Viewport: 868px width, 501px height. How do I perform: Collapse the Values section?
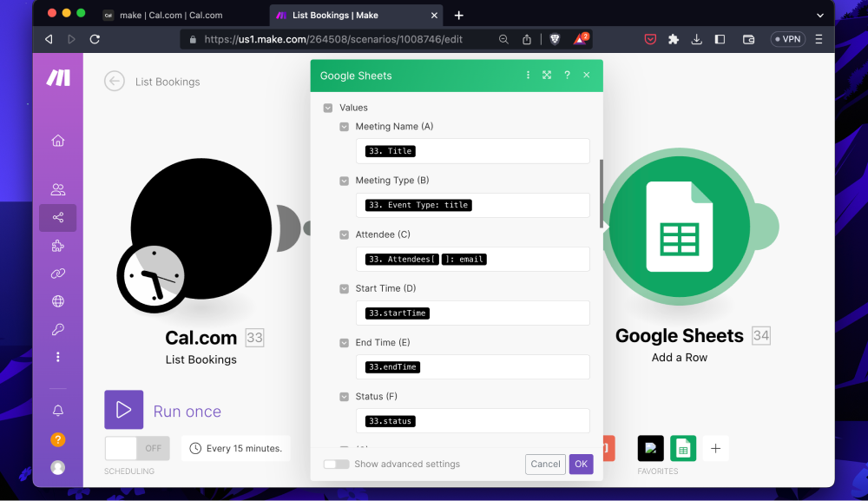click(327, 107)
